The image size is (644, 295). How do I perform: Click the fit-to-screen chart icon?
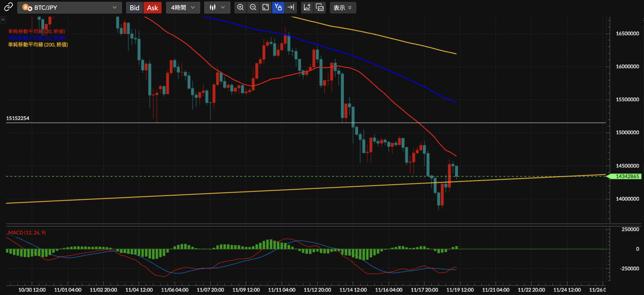[x=266, y=7]
